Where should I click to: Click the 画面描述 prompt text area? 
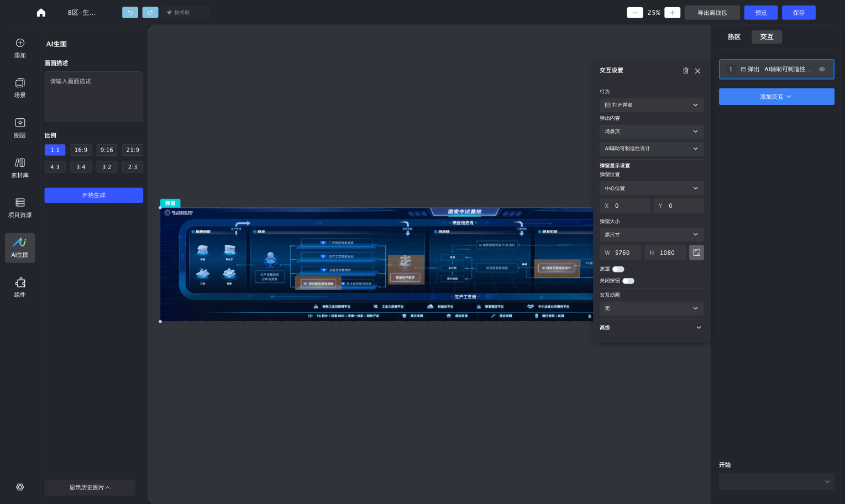[x=94, y=97]
